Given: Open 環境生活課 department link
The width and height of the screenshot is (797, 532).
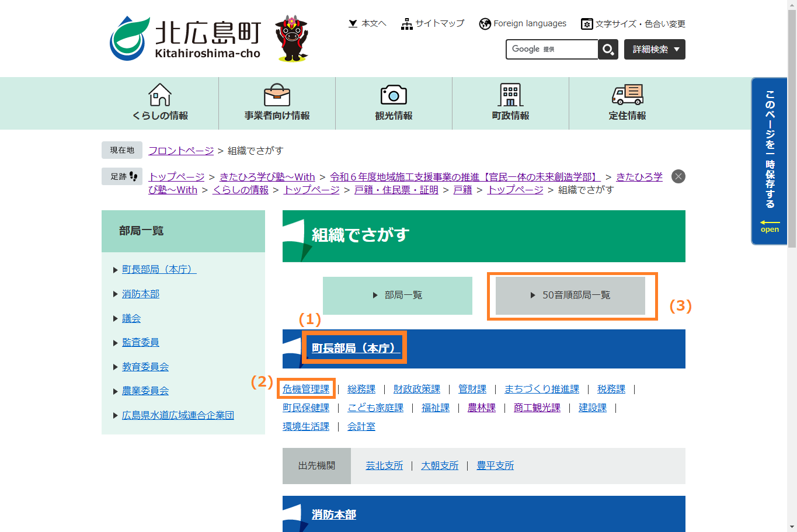Looking at the screenshot, I should click(x=306, y=426).
